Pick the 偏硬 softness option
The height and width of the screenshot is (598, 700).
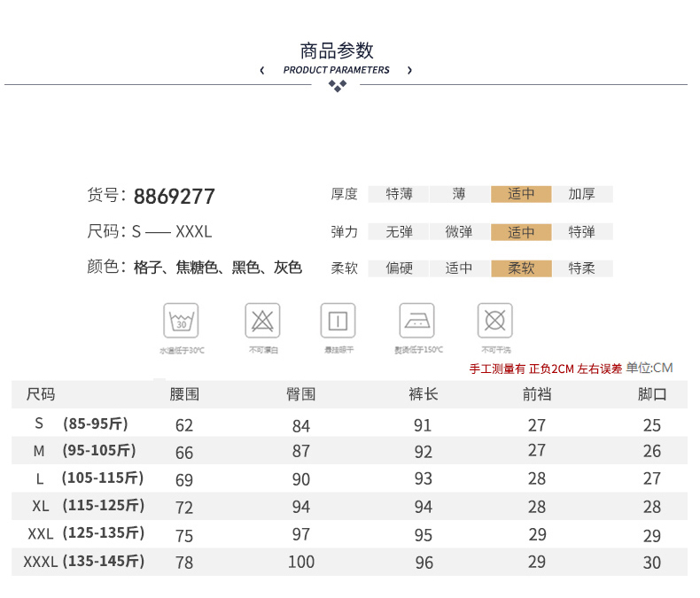[400, 268]
